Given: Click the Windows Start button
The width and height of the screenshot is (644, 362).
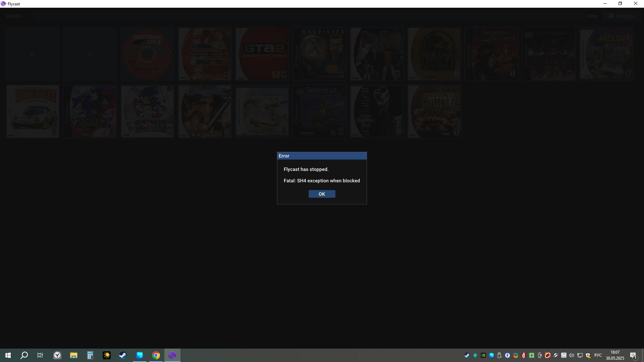Looking at the screenshot, I should pos(8,355).
